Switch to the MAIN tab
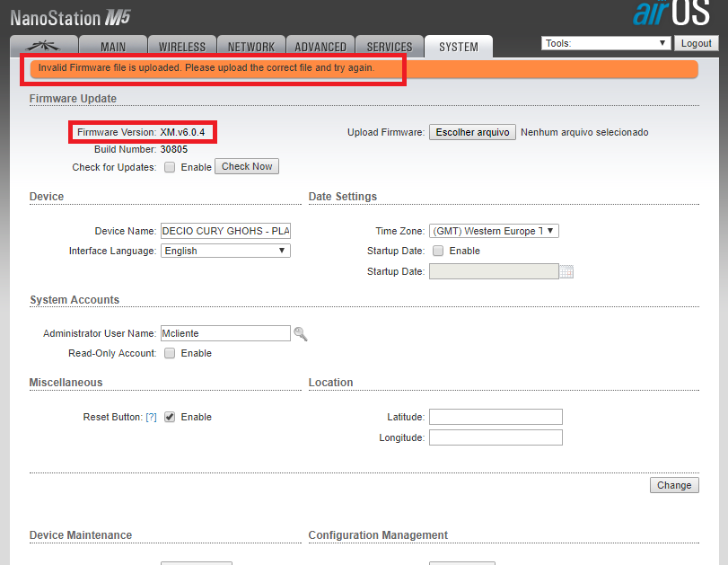 pos(113,47)
